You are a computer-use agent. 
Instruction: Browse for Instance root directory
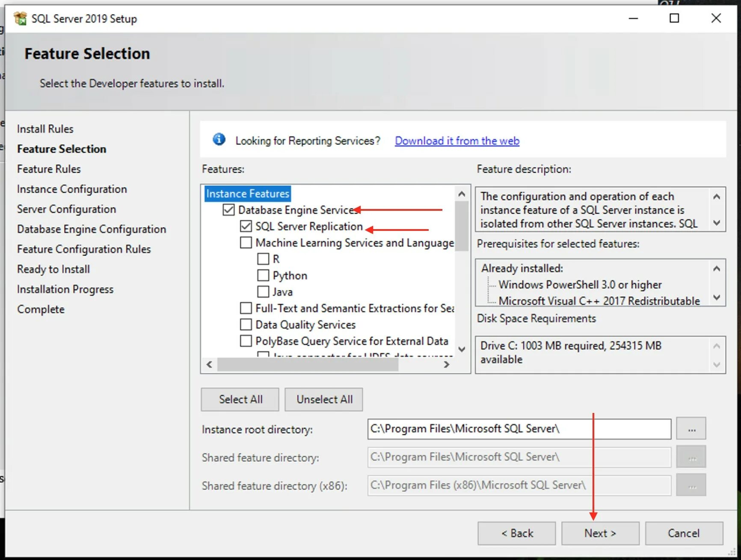691,429
